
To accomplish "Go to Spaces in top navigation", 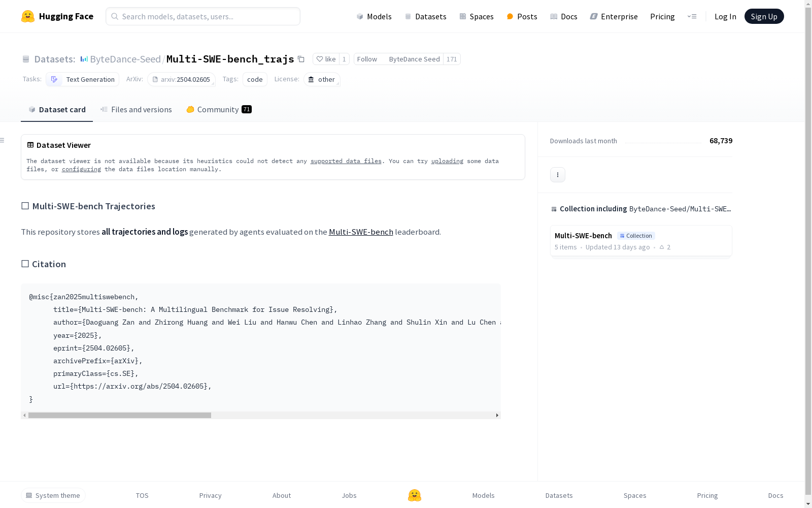I will [x=477, y=16].
